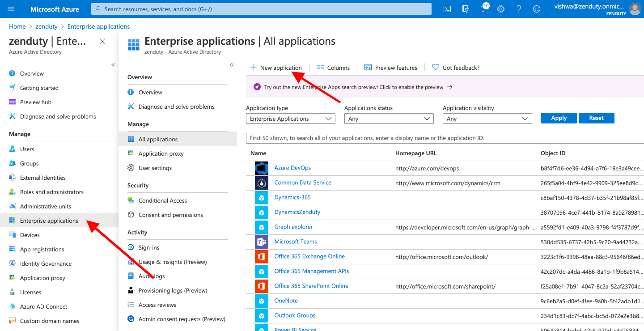Viewport: 644px width, 331px height.
Task: Go to zenduty breadcrumb
Action: [47, 26]
